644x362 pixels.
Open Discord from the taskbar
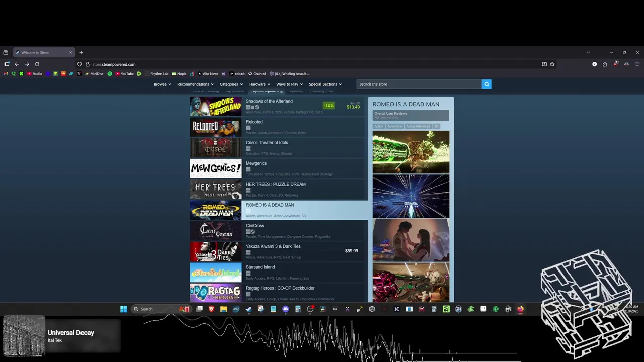[x=286, y=309]
